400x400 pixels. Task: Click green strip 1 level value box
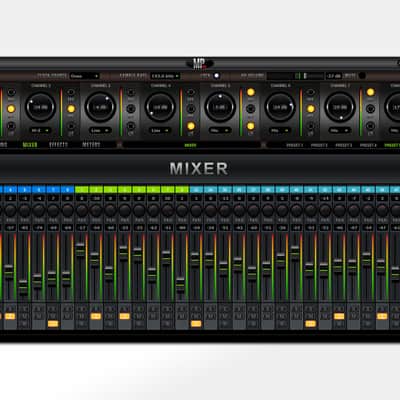coord(82,228)
